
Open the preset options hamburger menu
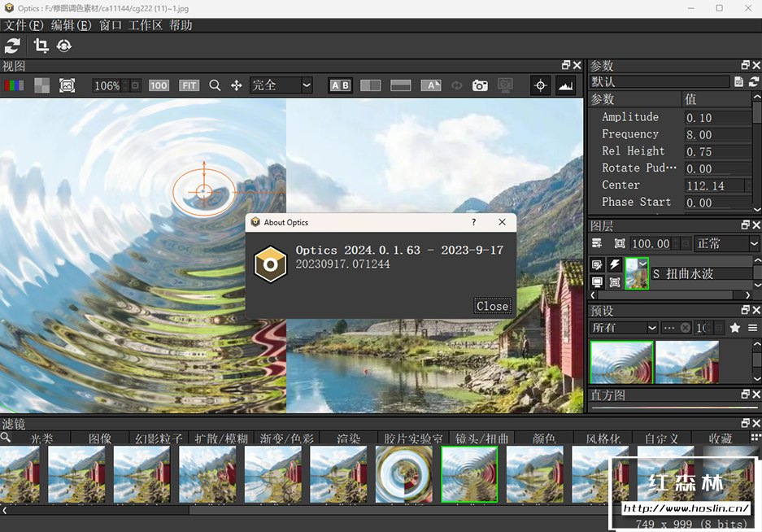coord(752,328)
